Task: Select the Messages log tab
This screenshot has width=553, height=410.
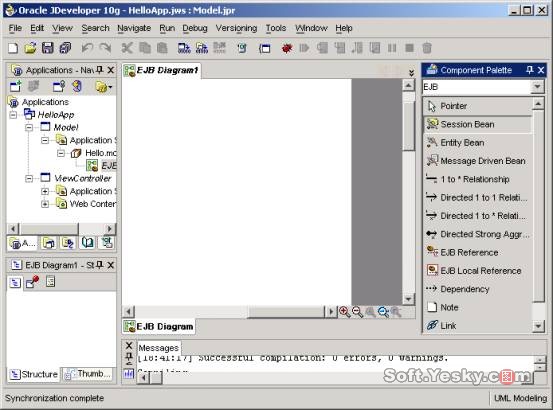Action: (x=159, y=348)
